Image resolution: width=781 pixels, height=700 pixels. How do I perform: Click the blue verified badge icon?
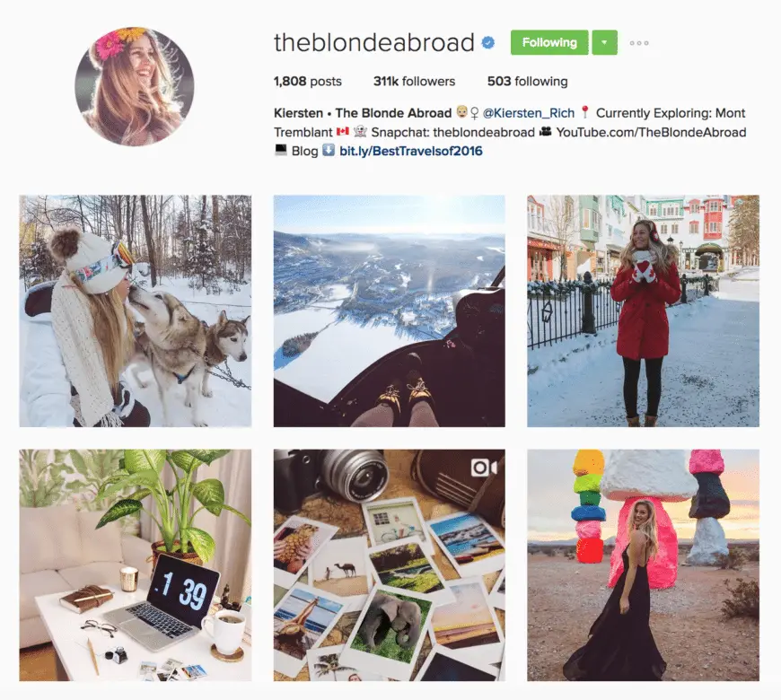(x=488, y=43)
